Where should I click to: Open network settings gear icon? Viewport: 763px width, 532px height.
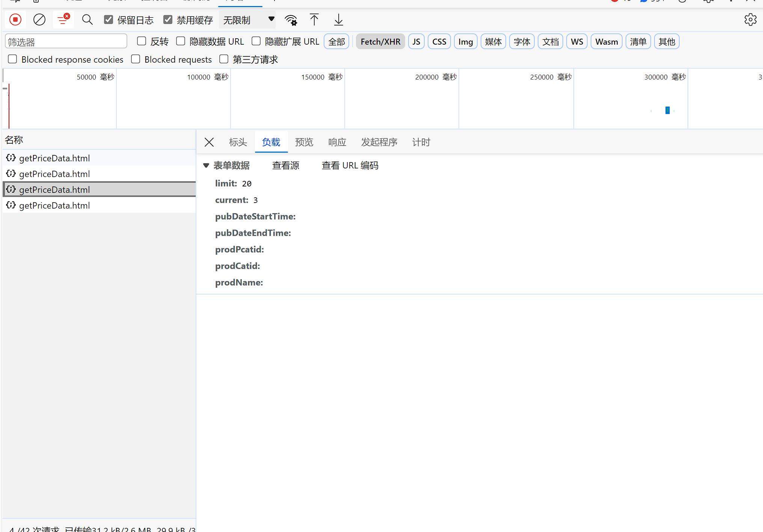(750, 20)
